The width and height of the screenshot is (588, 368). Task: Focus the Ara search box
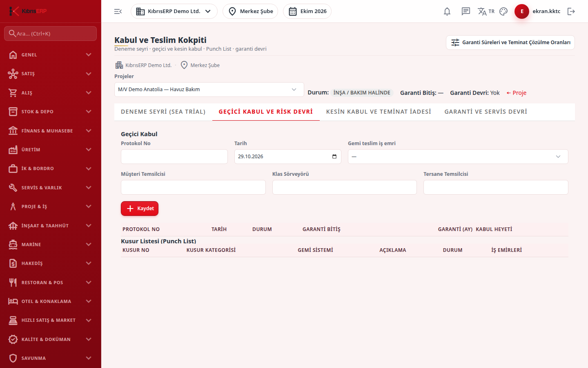51,34
